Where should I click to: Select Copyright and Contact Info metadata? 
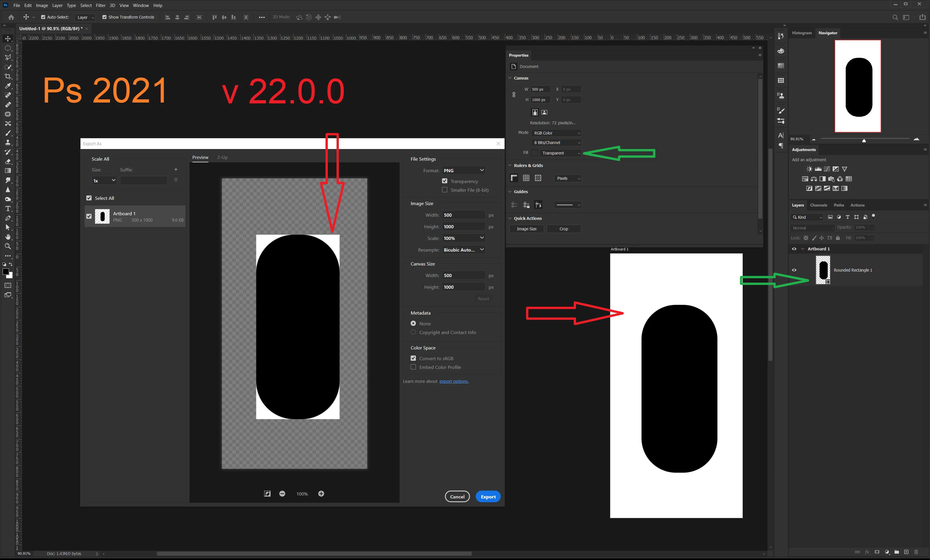413,332
